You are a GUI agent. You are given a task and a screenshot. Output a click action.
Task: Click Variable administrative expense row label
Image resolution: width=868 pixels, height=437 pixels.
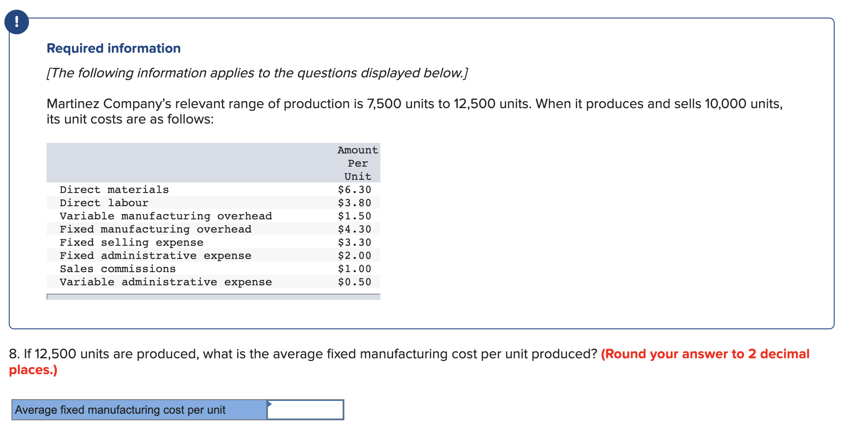coord(166,282)
